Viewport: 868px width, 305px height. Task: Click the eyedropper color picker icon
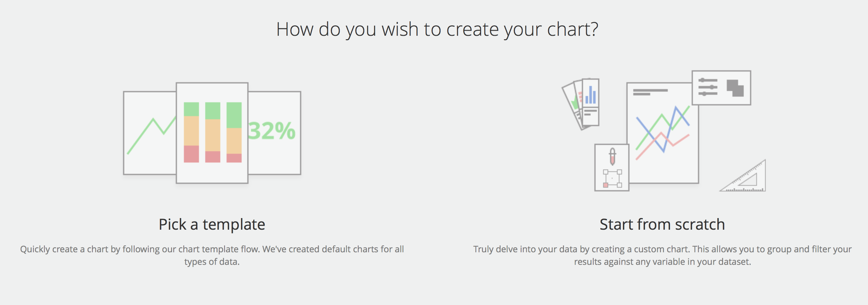click(612, 156)
